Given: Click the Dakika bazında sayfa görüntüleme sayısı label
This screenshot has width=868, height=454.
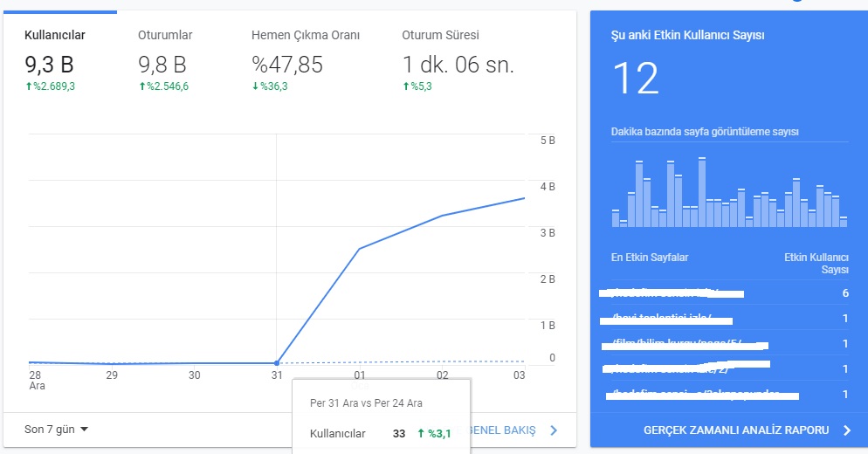Looking at the screenshot, I should pyautogui.click(x=705, y=132).
